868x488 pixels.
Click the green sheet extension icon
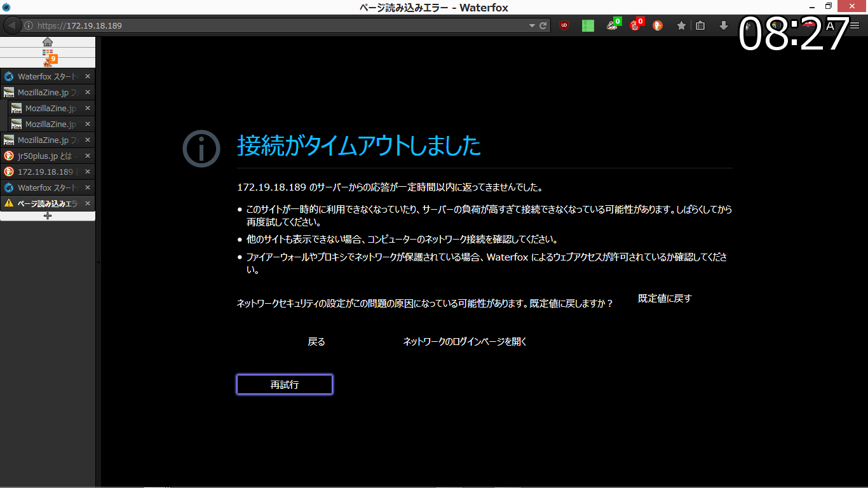pyautogui.click(x=588, y=26)
